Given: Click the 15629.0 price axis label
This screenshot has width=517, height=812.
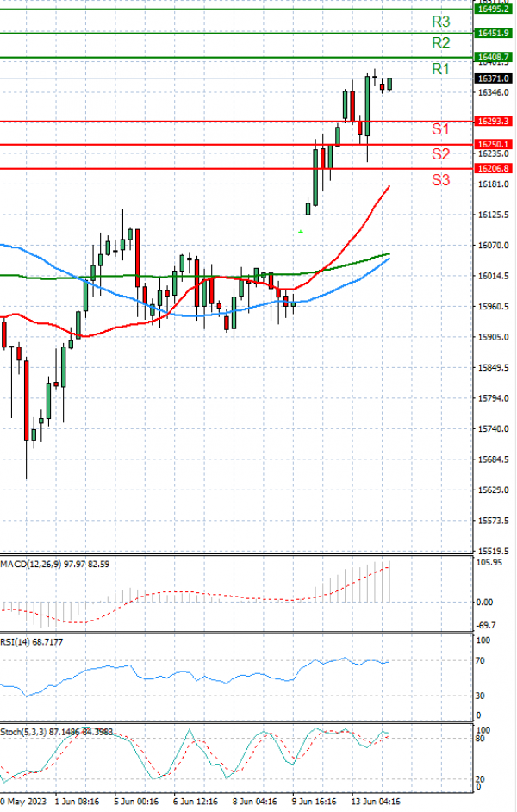Looking at the screenshot, I should [493, 490].
